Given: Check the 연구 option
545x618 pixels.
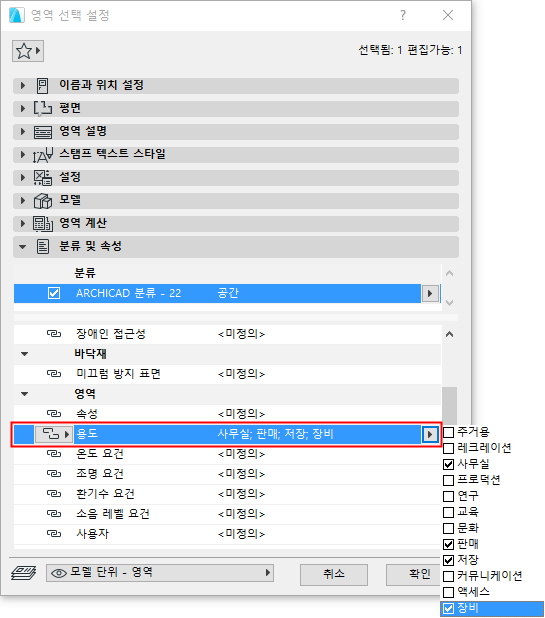Looking at the screenshot, I should [448, 496].
